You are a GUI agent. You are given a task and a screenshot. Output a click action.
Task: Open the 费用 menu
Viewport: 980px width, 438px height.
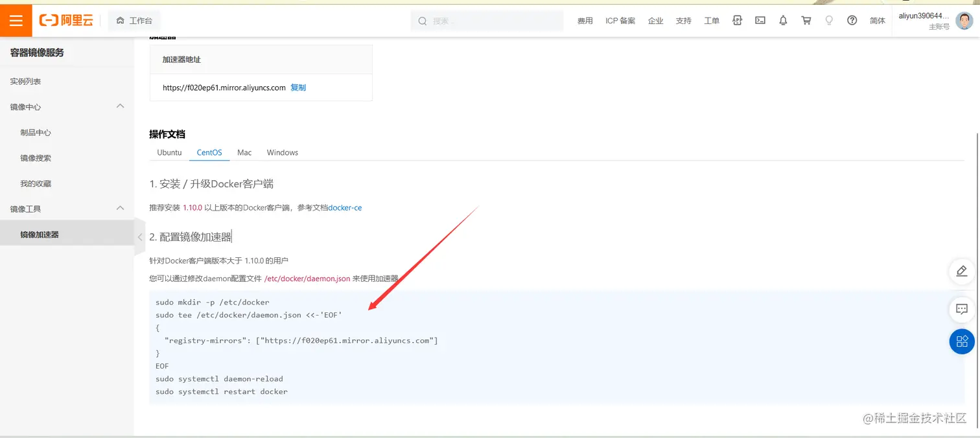pyautogui.click(x=585, y=21)
